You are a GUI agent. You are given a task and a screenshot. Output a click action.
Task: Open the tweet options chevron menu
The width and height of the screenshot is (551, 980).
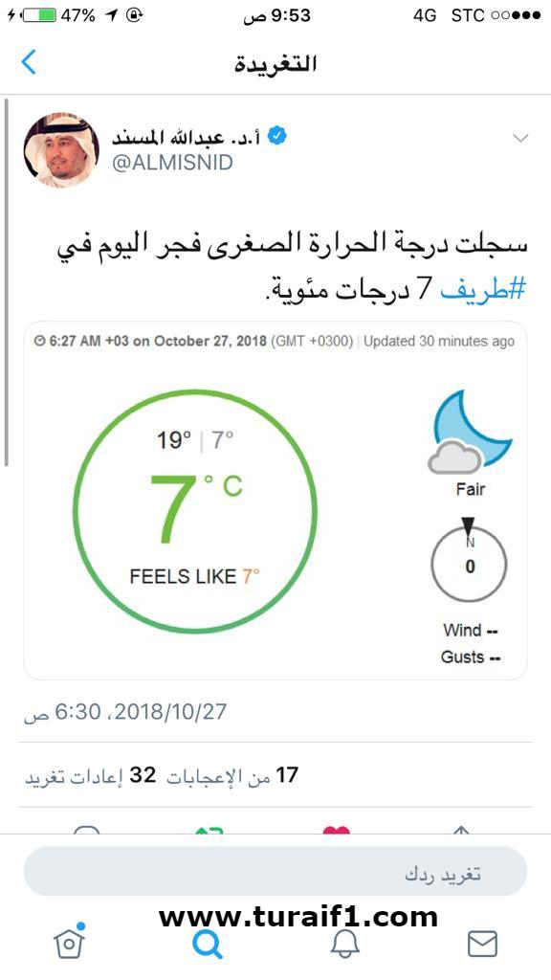520,138
